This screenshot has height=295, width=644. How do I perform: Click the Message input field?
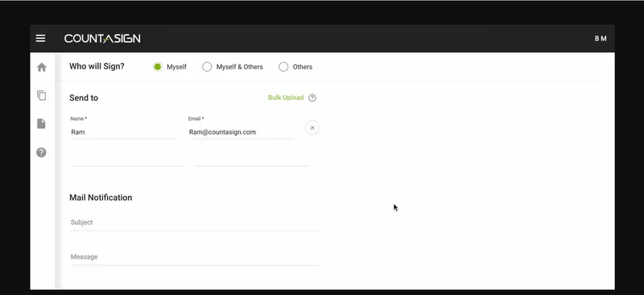click(x=195, y=257)
